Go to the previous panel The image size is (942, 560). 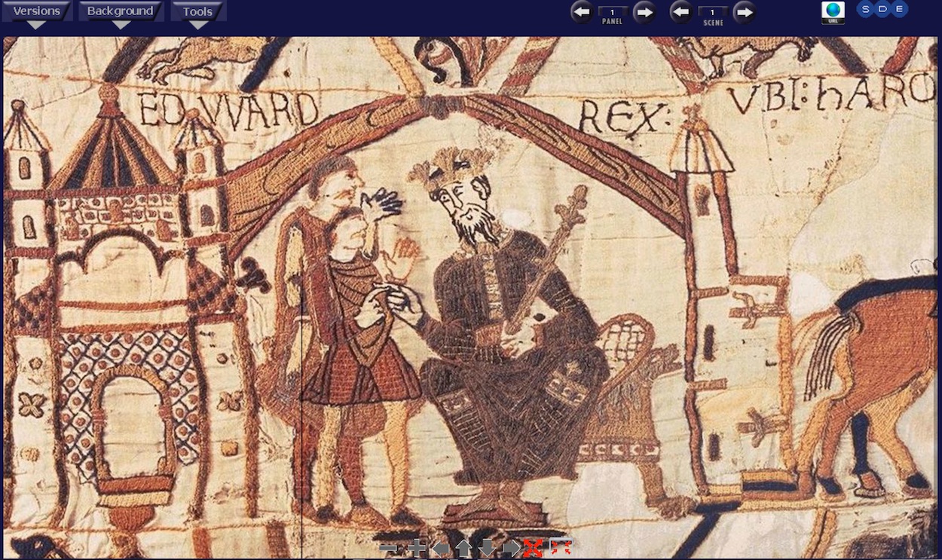581,11
